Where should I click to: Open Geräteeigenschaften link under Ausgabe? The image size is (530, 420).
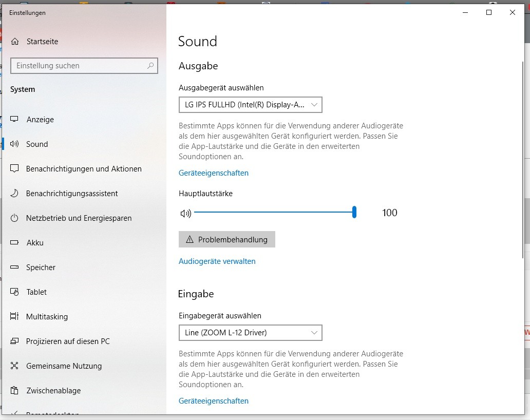tap(213, 173)
